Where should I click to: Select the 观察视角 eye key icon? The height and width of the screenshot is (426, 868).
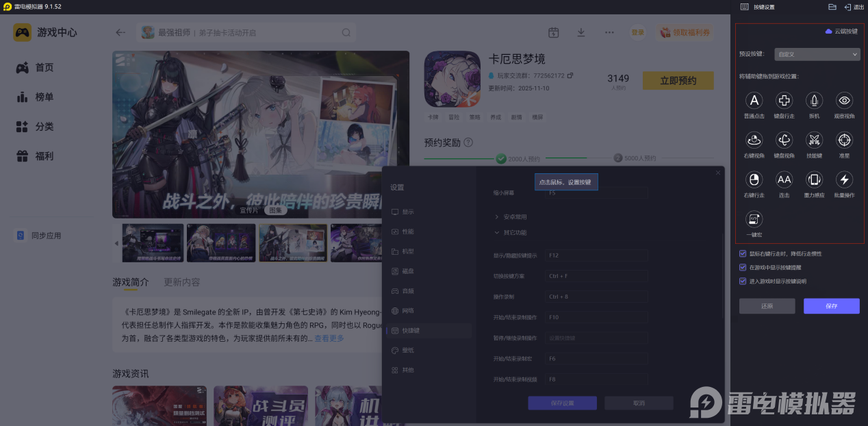844,101
